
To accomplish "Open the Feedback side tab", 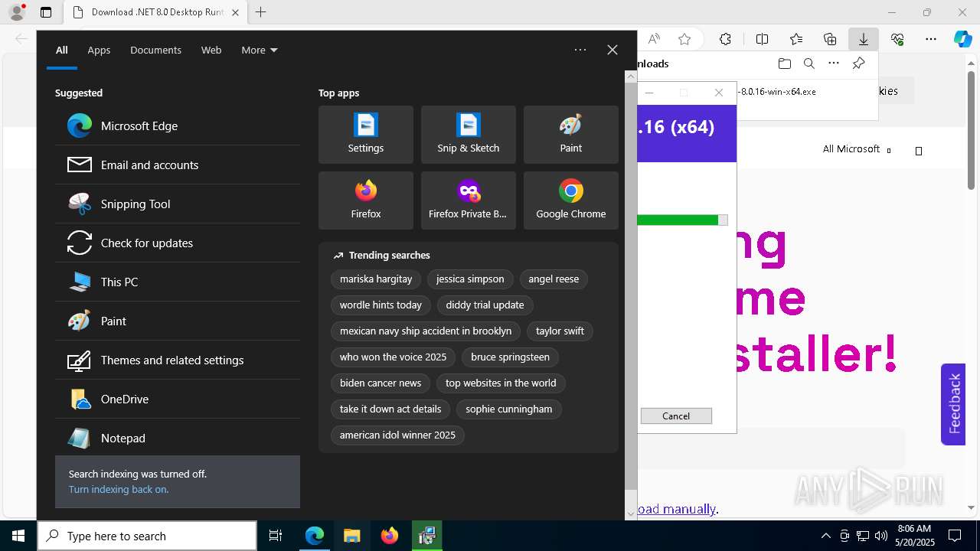I will (x=953, y=404).
